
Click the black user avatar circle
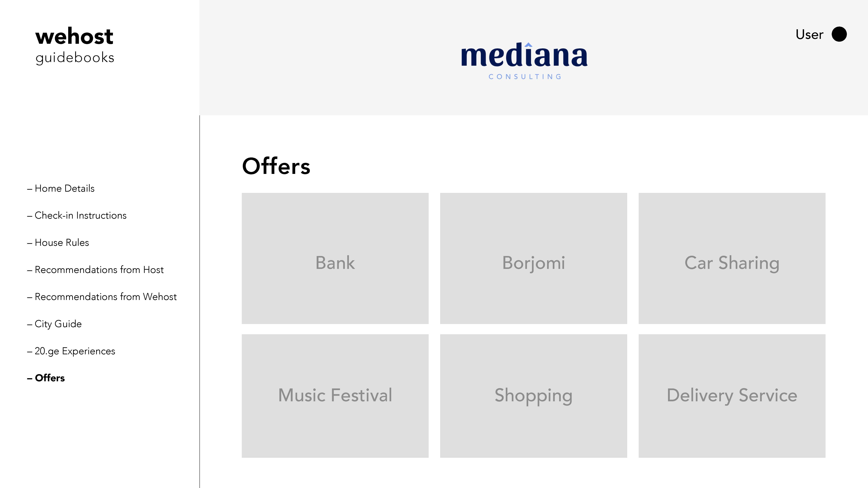[839, 34]
